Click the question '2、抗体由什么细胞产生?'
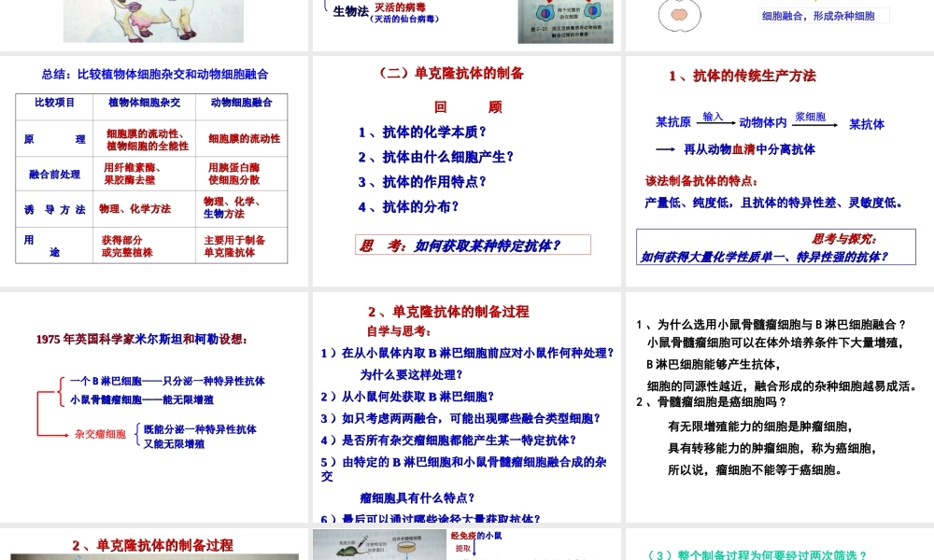The width and height of the screenshot is (934, 560). pos(435,157)
